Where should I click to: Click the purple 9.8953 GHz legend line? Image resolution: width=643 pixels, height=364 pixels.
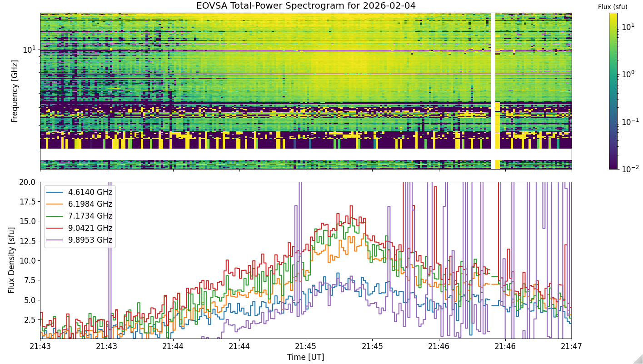[54, 240]
